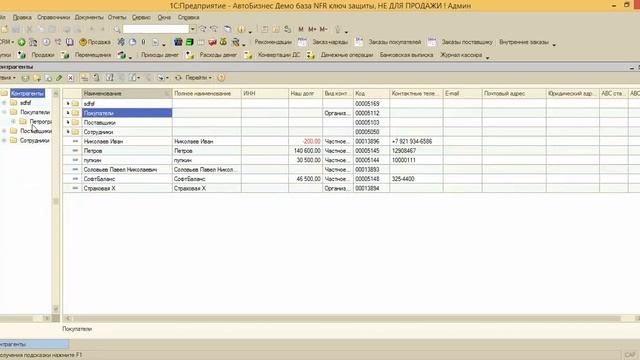Screen dimensions: 640x360
Task: Expand the Сотрудники group row in the list
Action: (68, 132)
